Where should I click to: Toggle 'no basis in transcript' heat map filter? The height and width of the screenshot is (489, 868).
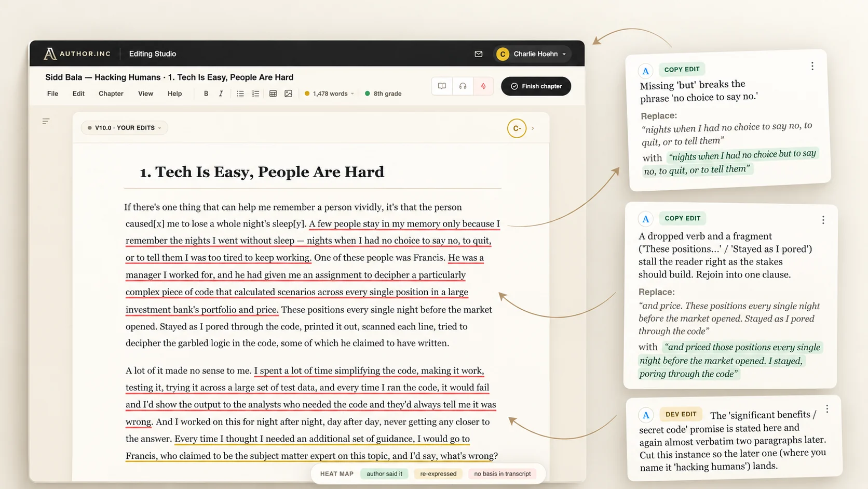click(x=503, y=474)
